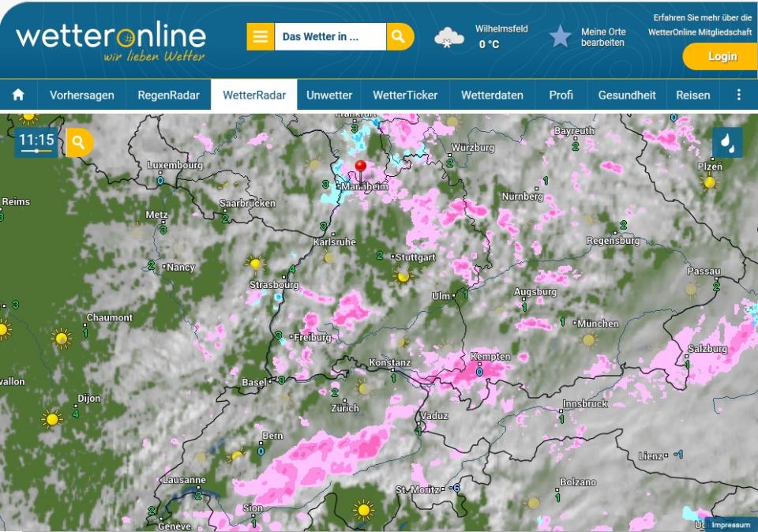Click the search magnifier beside location field
The image size is (758, 532).
point(400,36)
